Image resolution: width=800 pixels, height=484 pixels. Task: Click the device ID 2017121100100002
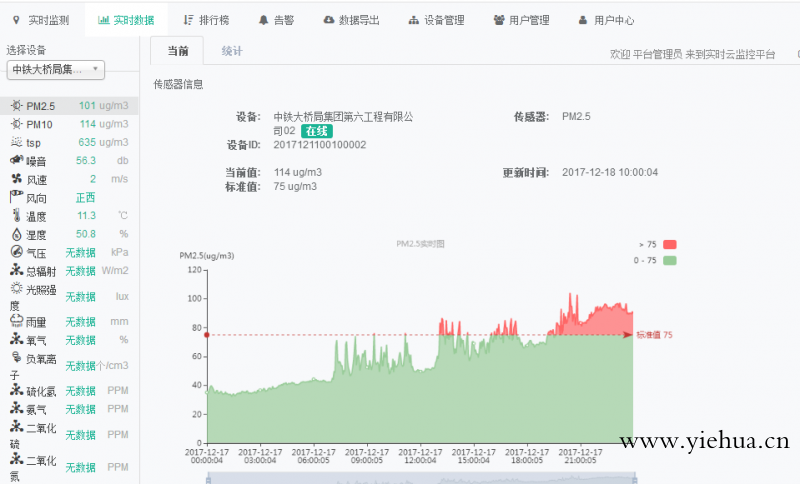tap(319, 145)
